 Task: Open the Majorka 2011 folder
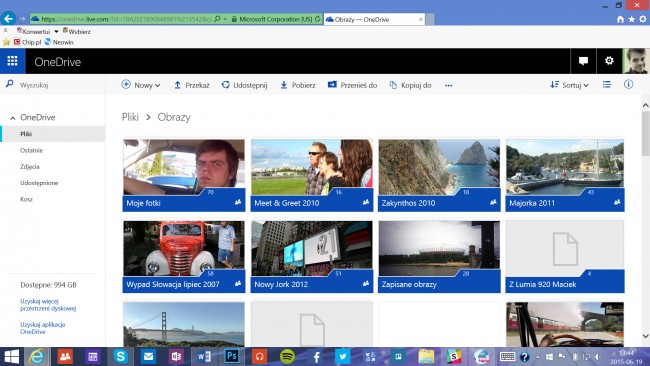click(565, 175)
